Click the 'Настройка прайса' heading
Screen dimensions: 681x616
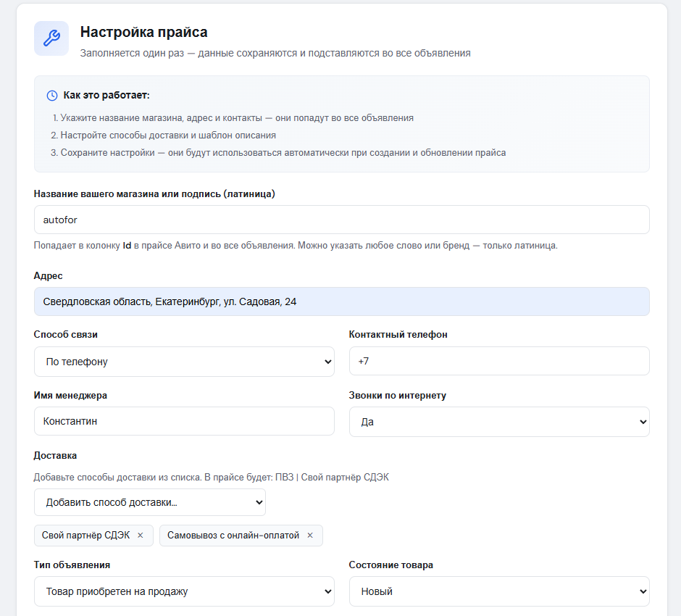pyautogui.click(x=143, y=32)
